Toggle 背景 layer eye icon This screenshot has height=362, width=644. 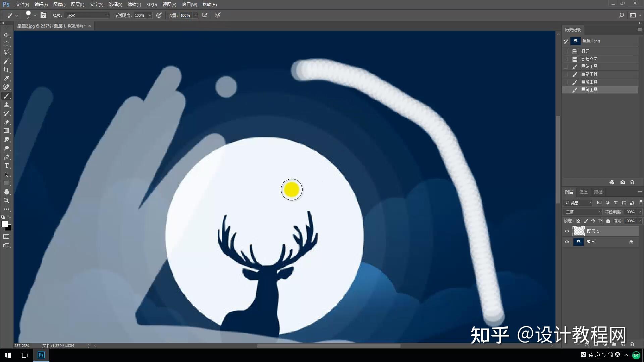click(x=567, y=242)
